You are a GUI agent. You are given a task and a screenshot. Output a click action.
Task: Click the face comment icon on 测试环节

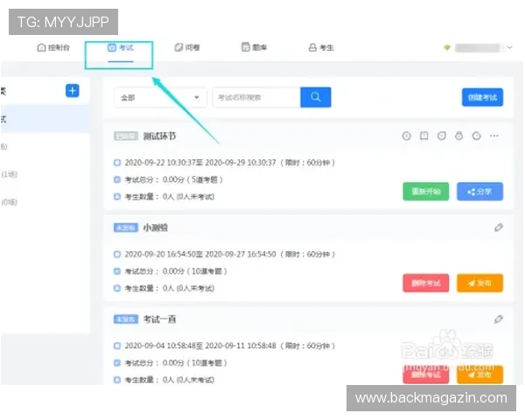coord(442,136)
